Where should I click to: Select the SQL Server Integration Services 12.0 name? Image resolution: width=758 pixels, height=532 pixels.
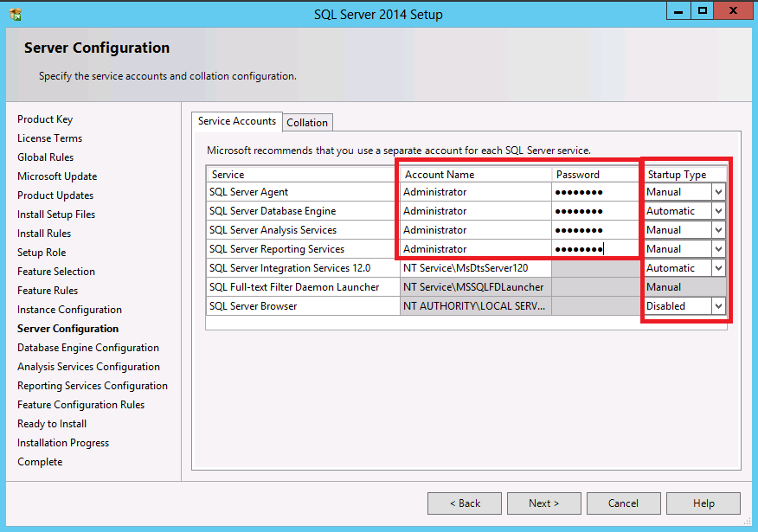pyautogui.click(x=290, y=268)
